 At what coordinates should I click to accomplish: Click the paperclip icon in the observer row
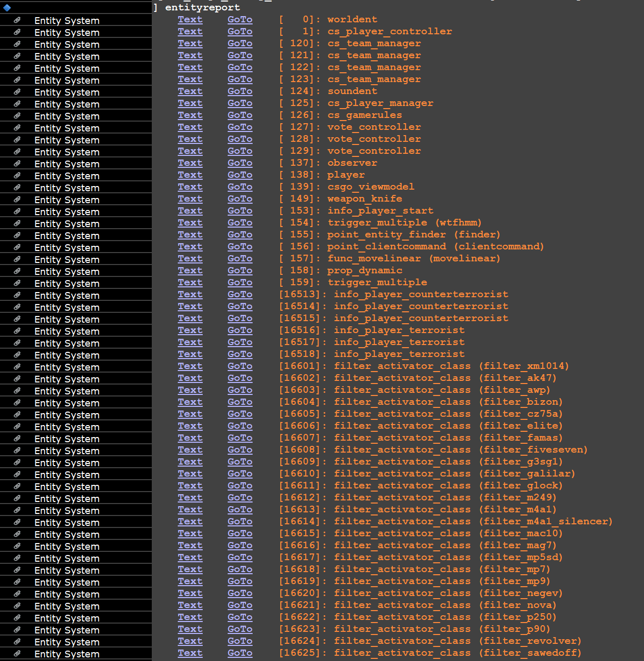click(17, 164)
